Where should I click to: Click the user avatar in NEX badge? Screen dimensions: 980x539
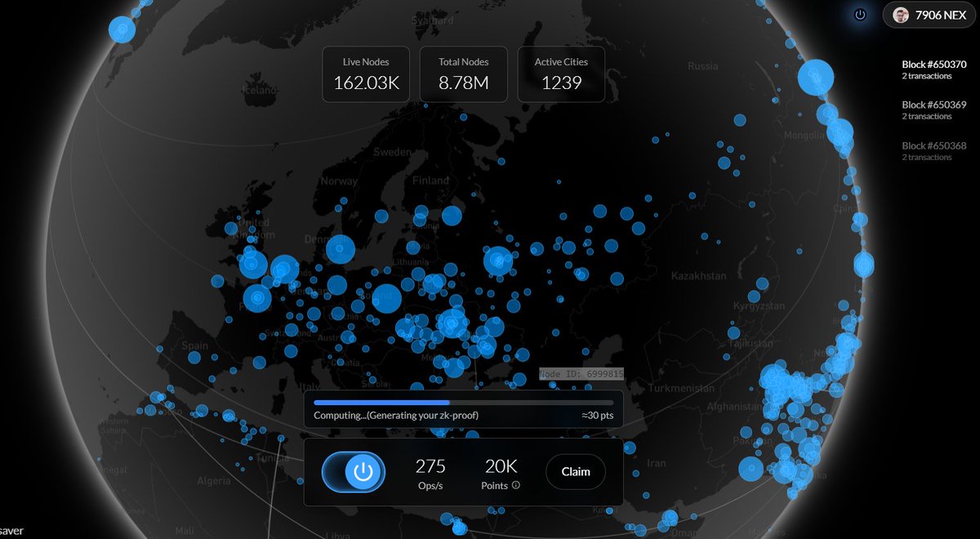(x=901, y=15)
